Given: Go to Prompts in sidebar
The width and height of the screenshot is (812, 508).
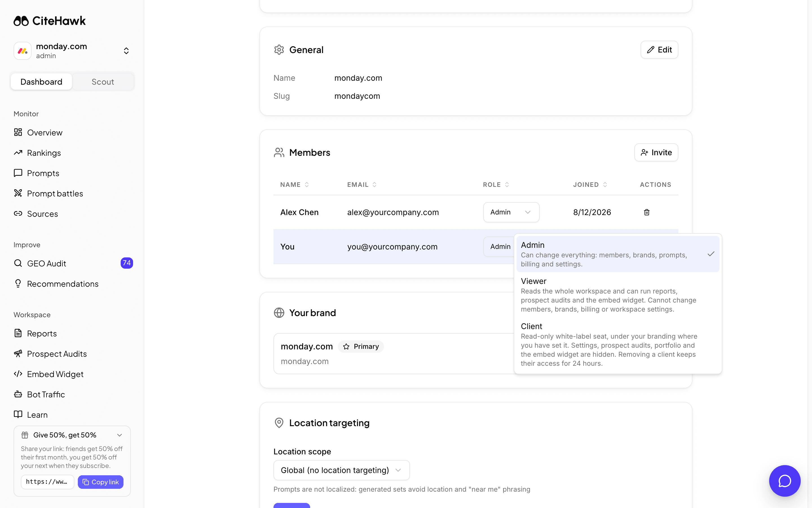Looking at the screenshot, I should [x=43, y=173].
